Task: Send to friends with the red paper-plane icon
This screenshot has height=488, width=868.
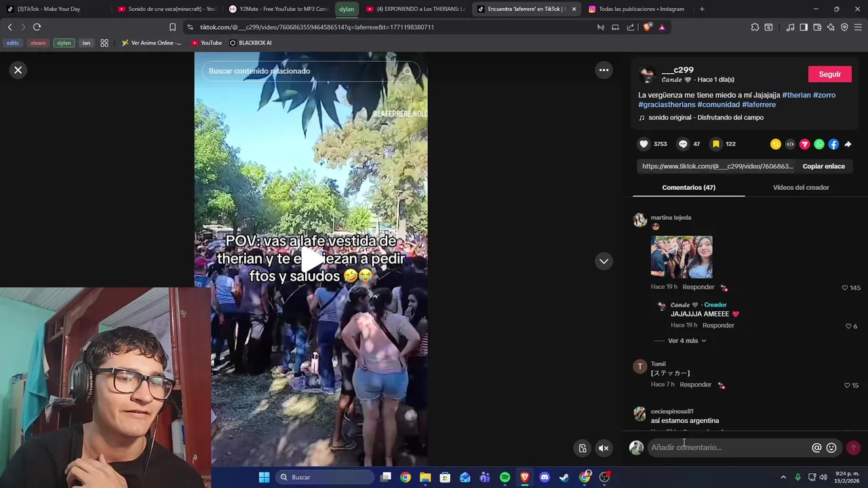Action: (x=804, y=144)
